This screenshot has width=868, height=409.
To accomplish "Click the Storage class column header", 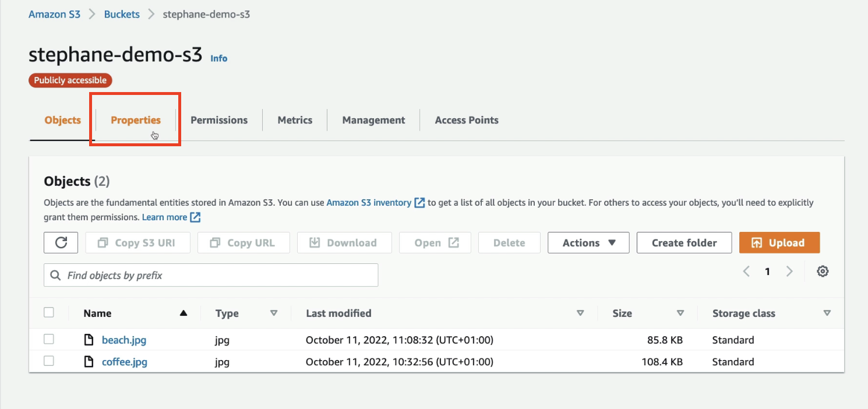I will click(743, 313).
